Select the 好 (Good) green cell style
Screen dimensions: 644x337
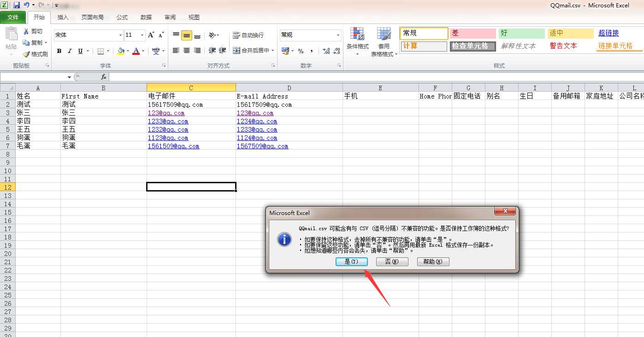(x=521, y=33)
